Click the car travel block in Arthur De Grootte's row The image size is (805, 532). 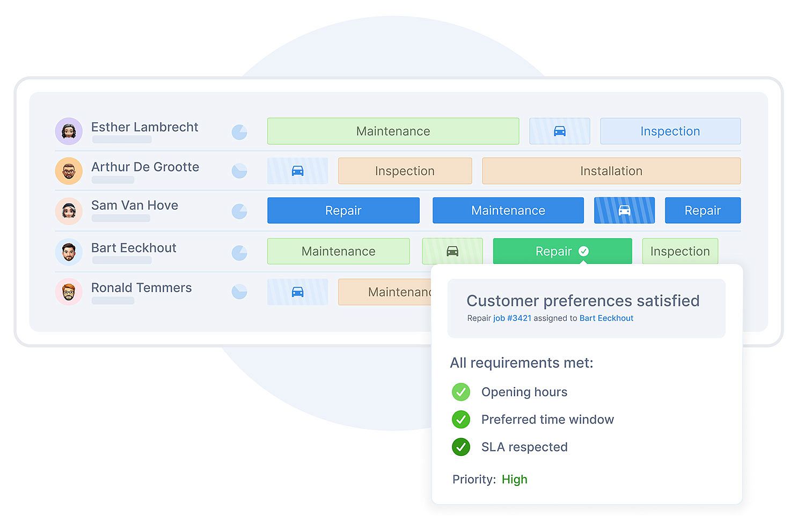pyautogui.click(x=297, y=171)
